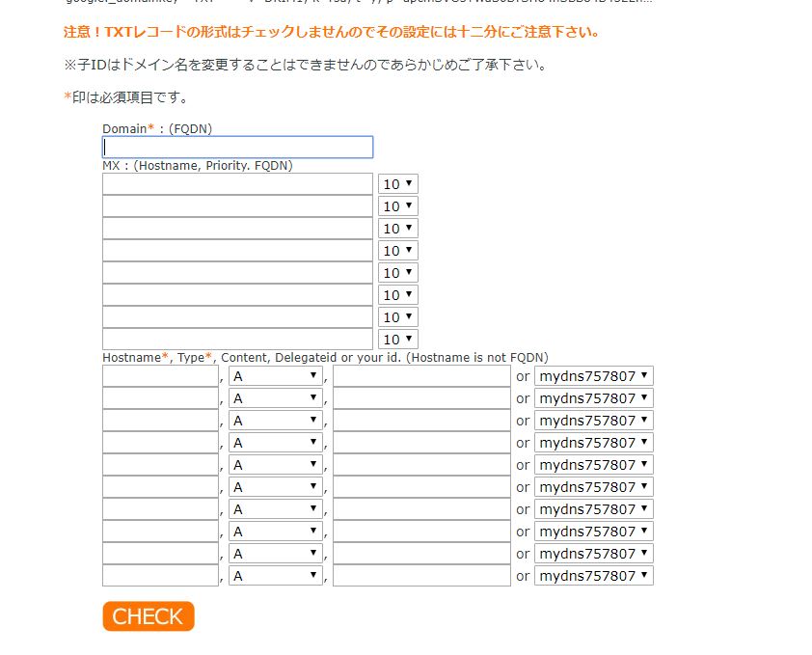
Task: Open the third MX priority dropdown
Action: click(397, 229)
